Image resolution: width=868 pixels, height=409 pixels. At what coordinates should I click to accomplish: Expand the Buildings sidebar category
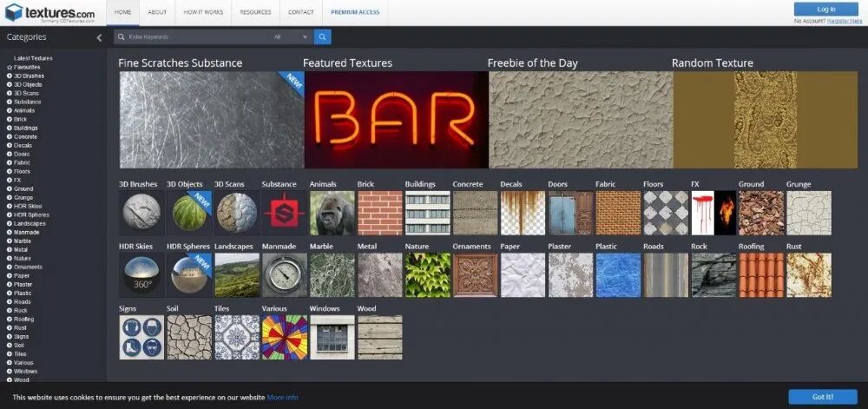10,128
